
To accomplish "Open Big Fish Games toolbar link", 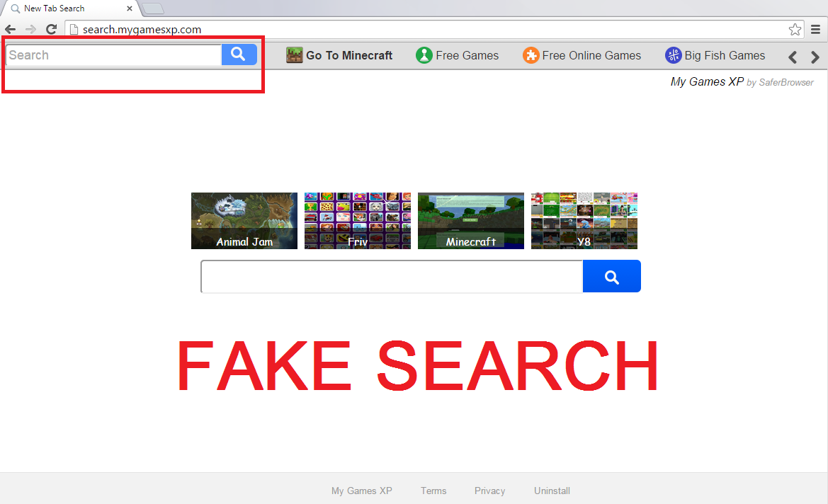I will 715,55.
